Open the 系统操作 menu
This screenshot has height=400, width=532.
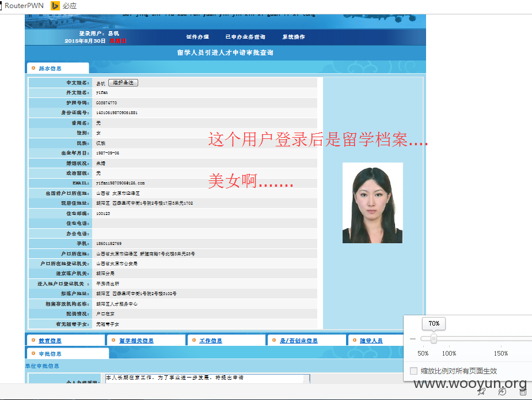294,37
